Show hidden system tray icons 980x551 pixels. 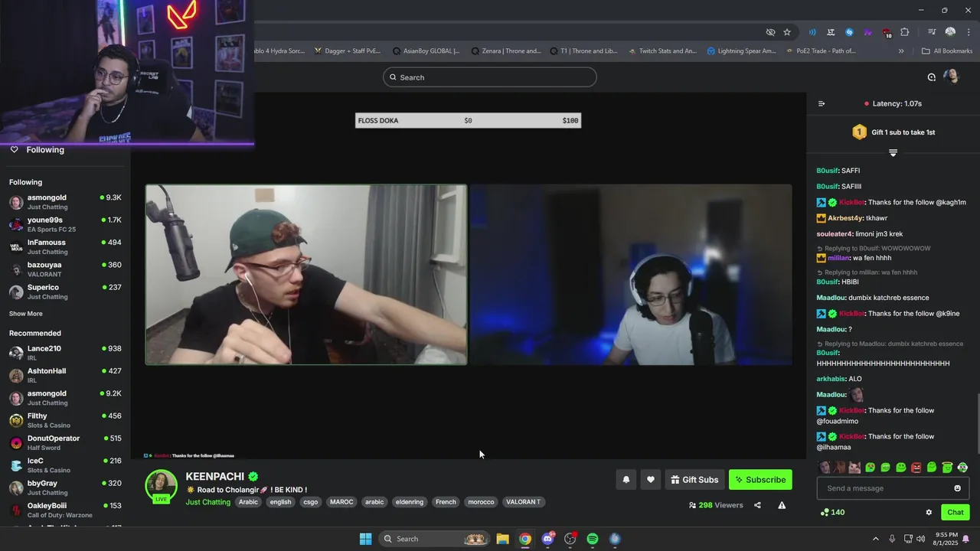876,539
